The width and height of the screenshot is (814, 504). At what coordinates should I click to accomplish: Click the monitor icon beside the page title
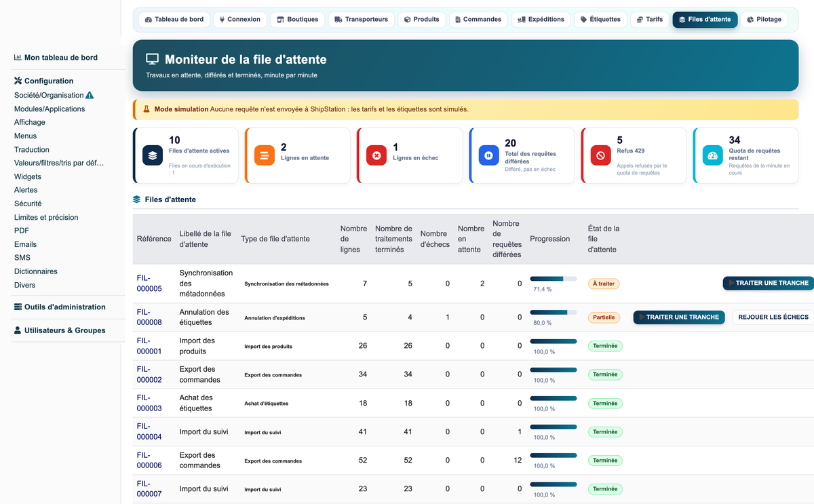point(152,60)
